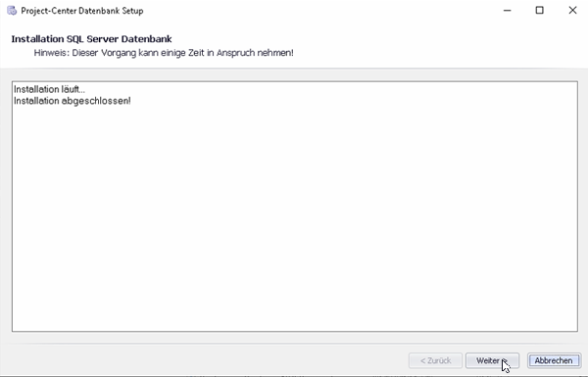Close the setup window with the X
588x377 pixels.
click(572, 11)
